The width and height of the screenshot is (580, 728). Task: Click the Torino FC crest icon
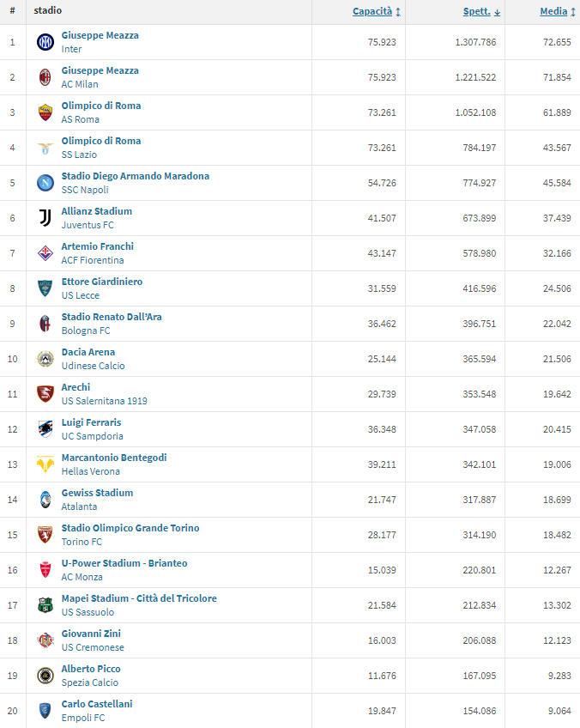pyautogui.click(x=45, y=535)
